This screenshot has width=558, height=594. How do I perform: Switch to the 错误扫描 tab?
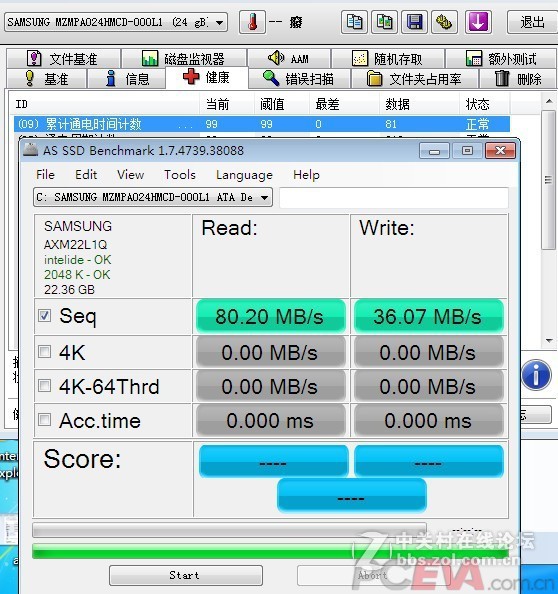(299, 79)
